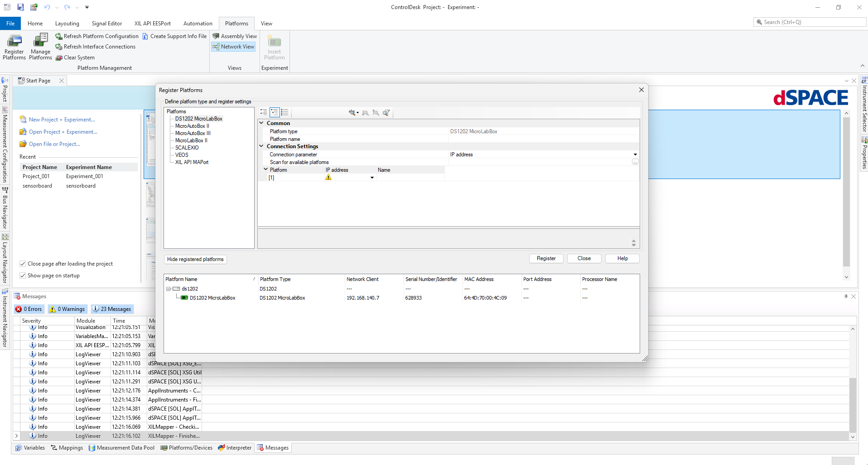Screen dimensions: 868x465
Task: Uncheck Show page on startup
Action: (x=23, y=276)
